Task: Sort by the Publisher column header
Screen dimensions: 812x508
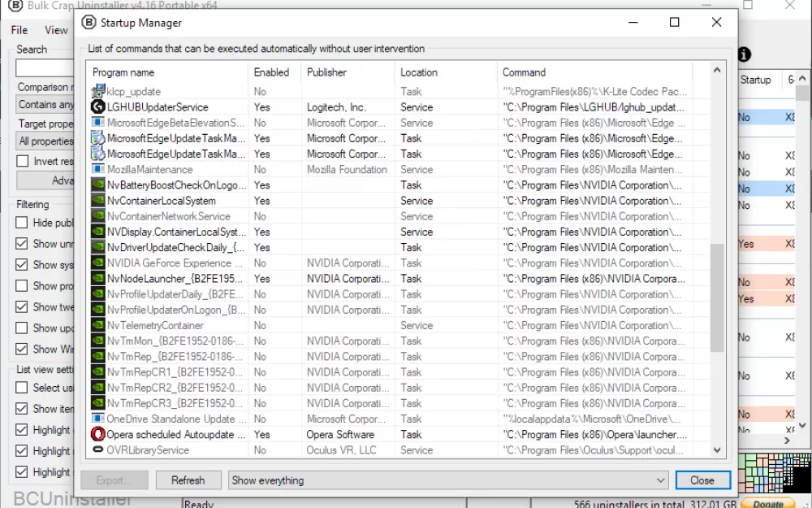Action: tap(348, 72)
